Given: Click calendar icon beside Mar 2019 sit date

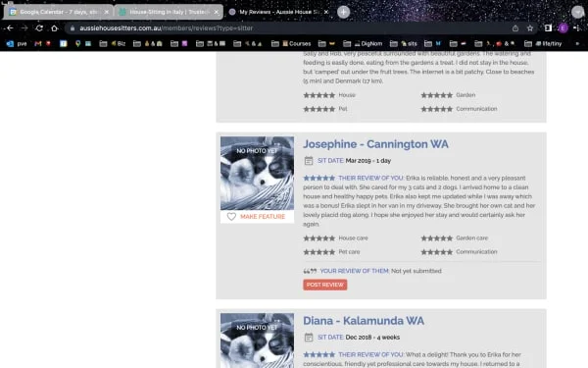Looking at the screenshot, I should 309,161.
